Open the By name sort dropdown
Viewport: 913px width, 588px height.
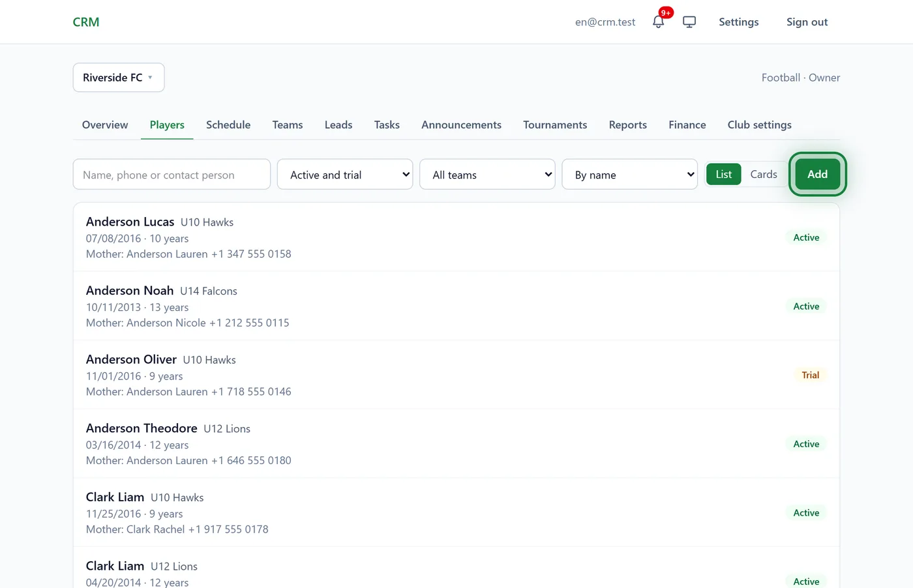(x=629, y=175)
